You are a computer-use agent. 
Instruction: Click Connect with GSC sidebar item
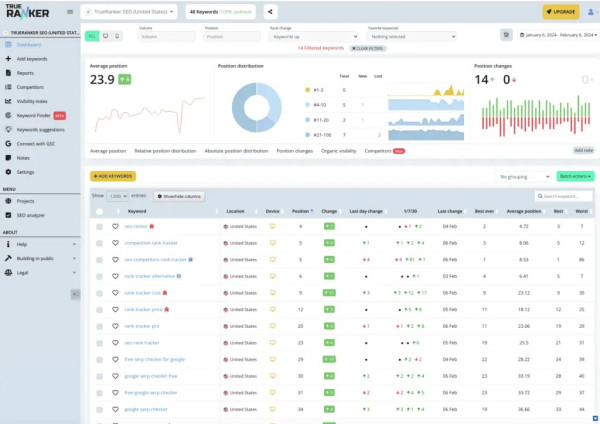point(38,143)
